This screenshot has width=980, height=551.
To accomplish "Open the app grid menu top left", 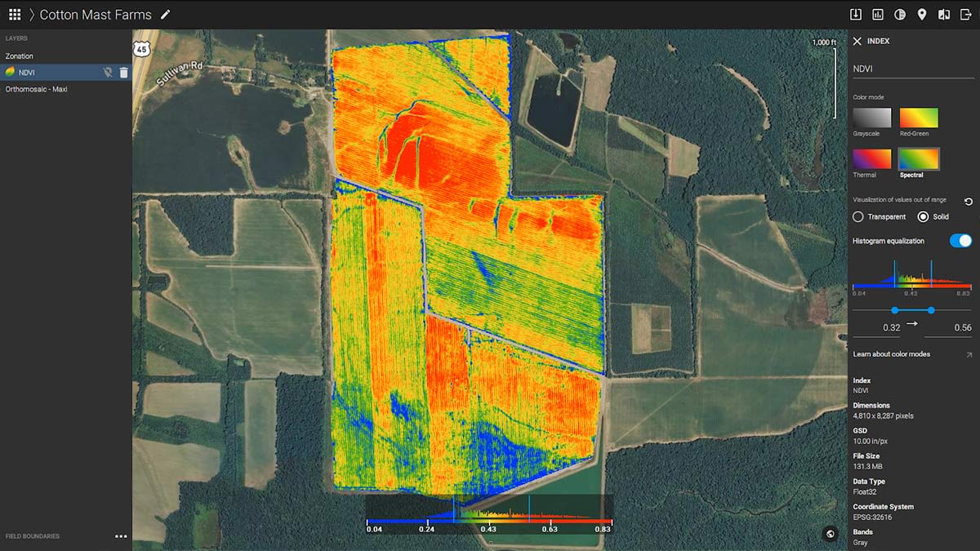I will (x=14, y=14).
